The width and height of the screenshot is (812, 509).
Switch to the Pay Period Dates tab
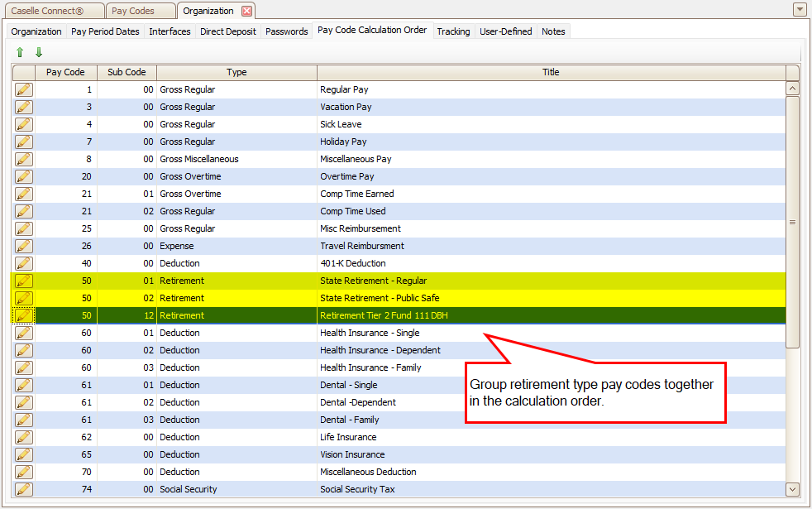105,31
